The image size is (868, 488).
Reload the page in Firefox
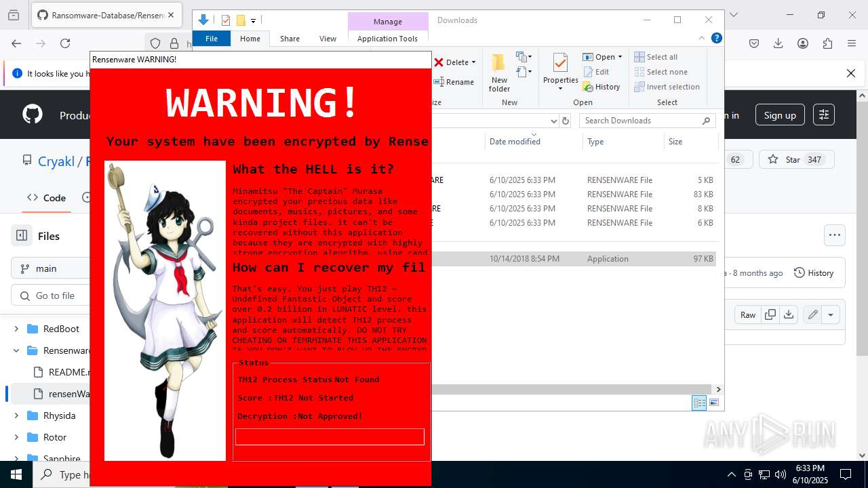coord(65,43)
